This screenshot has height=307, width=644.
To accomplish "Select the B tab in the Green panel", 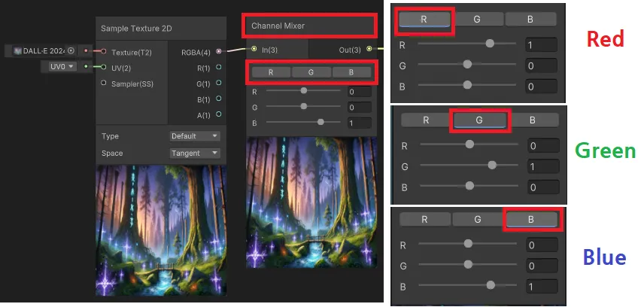I will pos(533,120).
